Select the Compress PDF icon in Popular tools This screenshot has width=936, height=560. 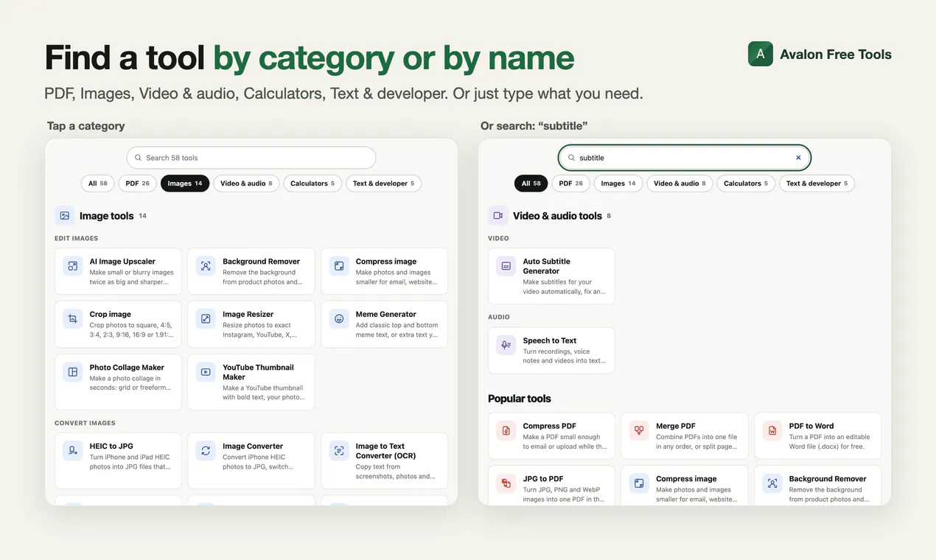pos(506,430)
